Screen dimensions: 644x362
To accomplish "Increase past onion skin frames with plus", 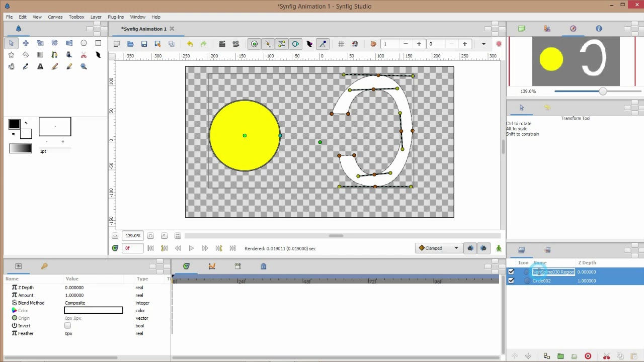I will (419, 44).
